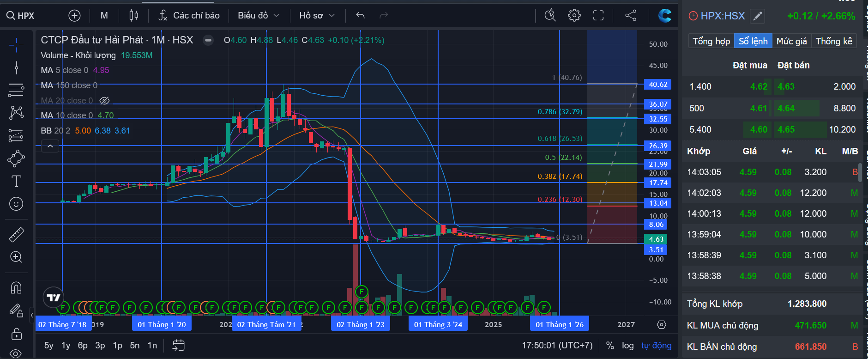Open the M timeframe interval selector
The image size is (868, 359).
point(104,16)
